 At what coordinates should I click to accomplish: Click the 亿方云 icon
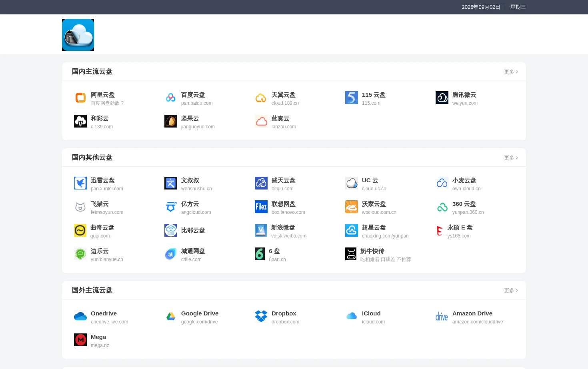point(171,207)
